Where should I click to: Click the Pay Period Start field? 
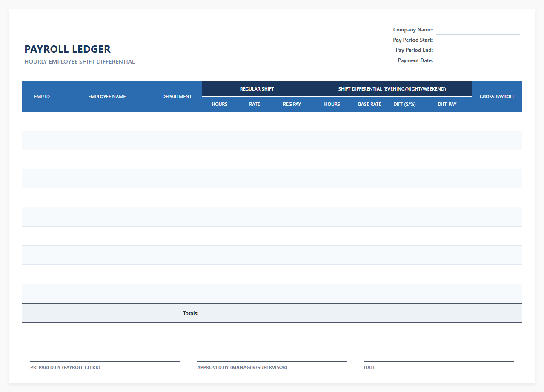(478, 40)
